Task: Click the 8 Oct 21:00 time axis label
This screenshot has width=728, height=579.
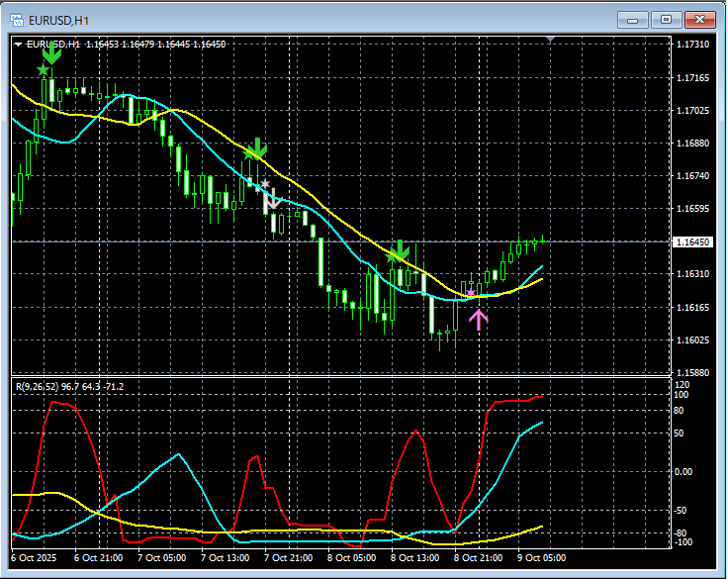Action: pos(478,558)
